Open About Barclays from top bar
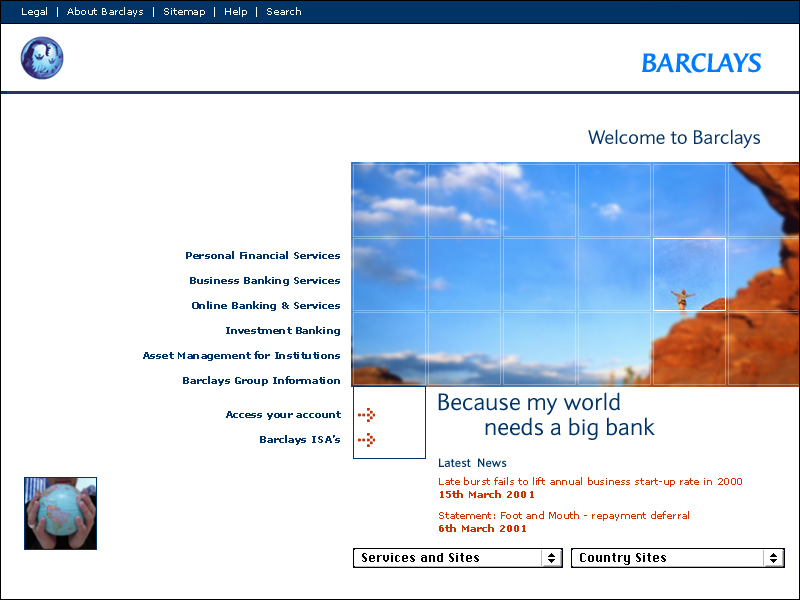 point(105,11)
